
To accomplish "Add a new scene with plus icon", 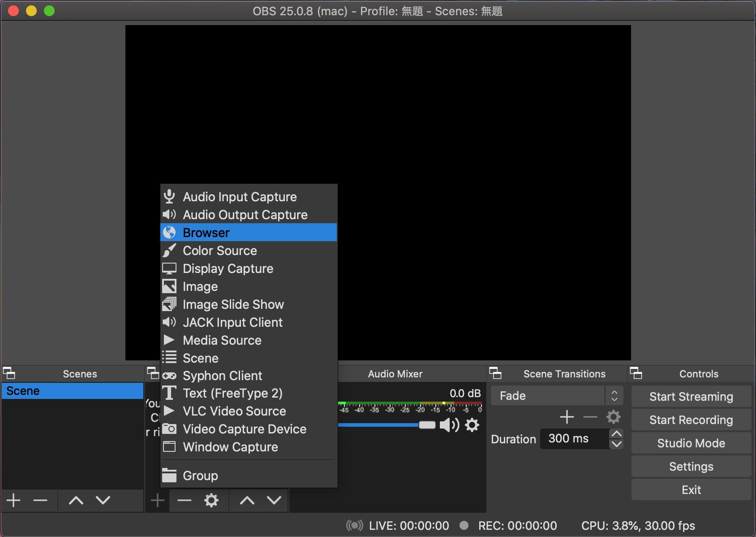I will pos(13,500).
